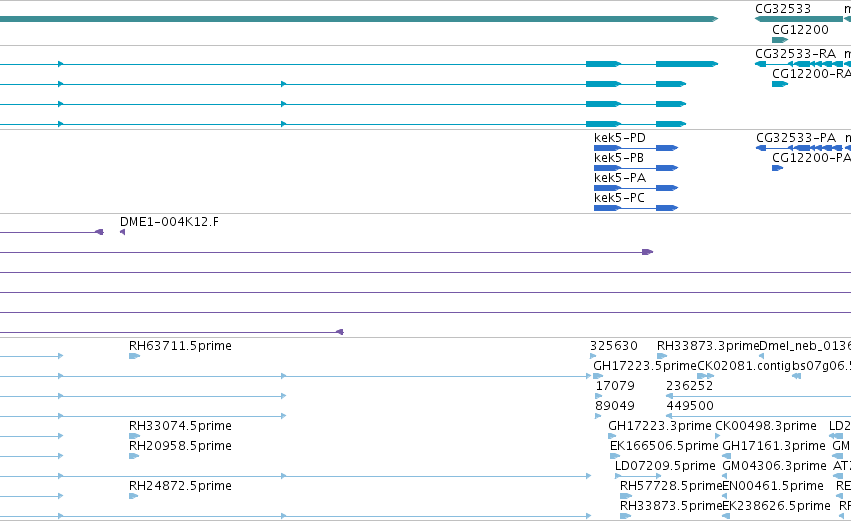Click the '325630' label text

[614, 346]
